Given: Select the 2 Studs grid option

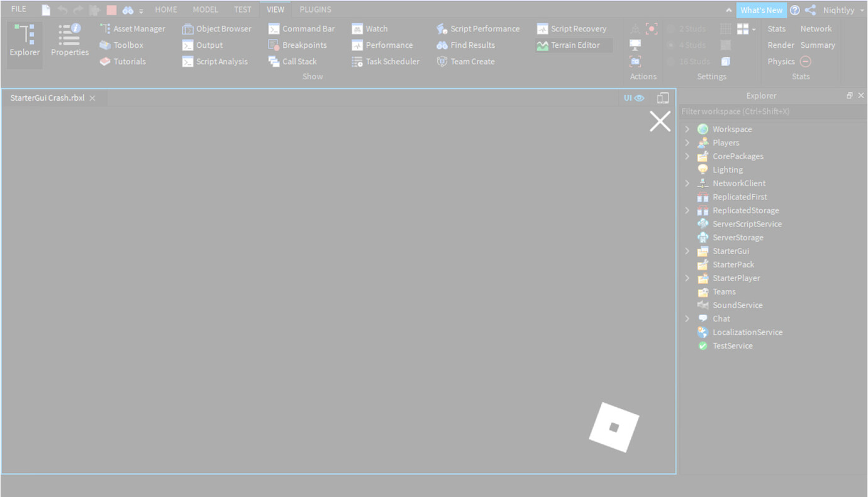Looking at the screenshot, I should pos(686,29).
